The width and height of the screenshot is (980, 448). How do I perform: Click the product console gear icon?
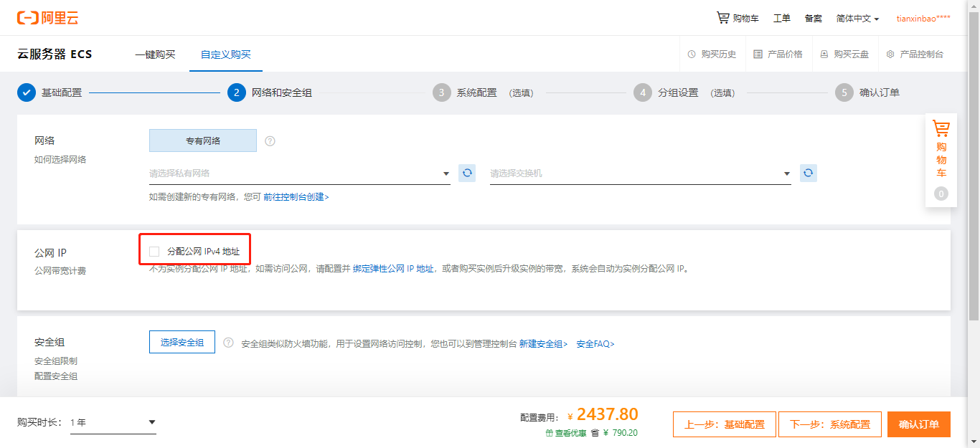(890, 54)
